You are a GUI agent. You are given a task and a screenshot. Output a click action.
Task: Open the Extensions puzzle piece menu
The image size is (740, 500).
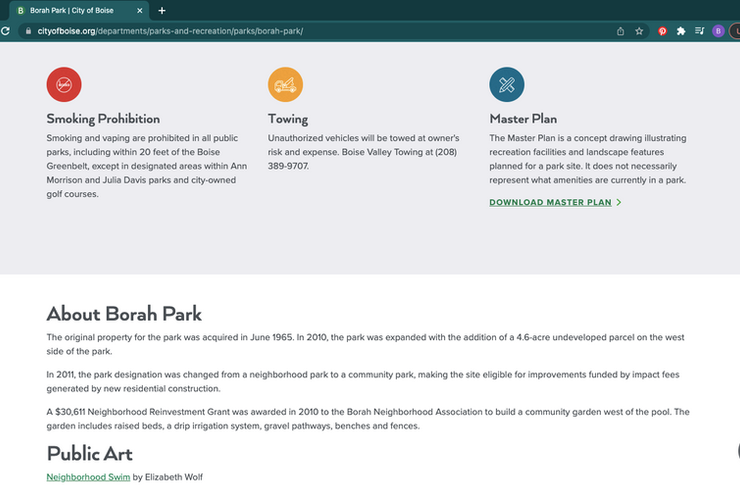681,31
